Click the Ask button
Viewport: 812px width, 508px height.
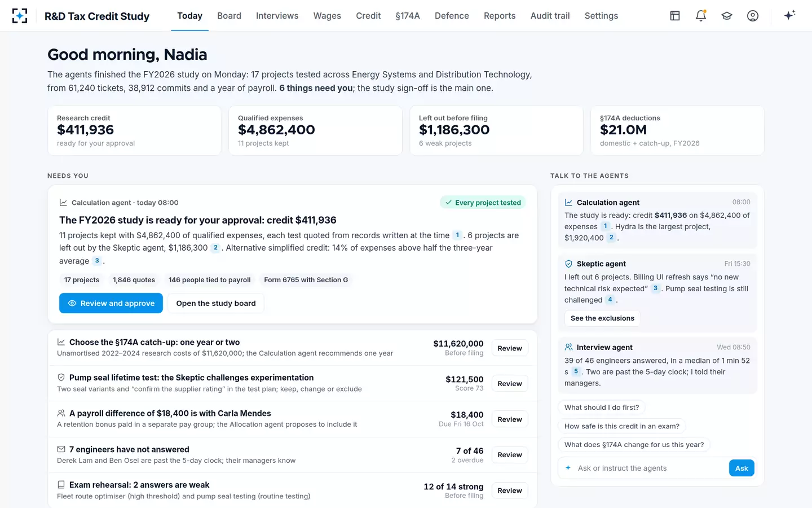742,468
